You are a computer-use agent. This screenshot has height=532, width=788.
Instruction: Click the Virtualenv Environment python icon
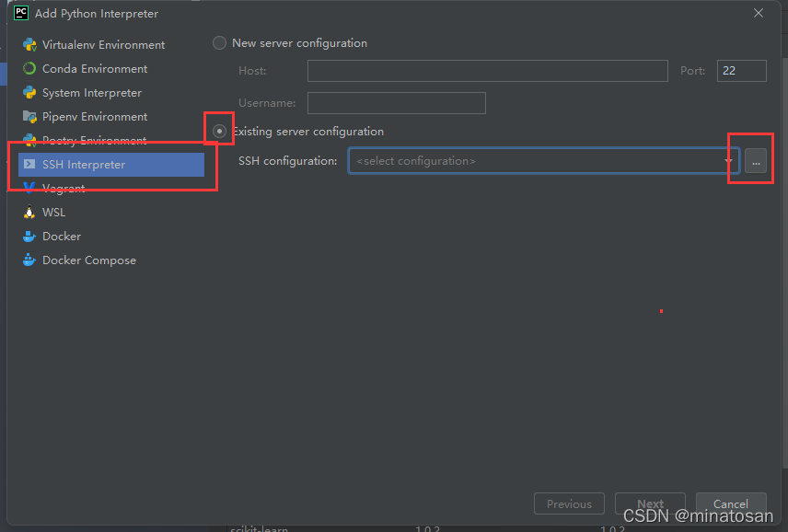tap(29, 45)
